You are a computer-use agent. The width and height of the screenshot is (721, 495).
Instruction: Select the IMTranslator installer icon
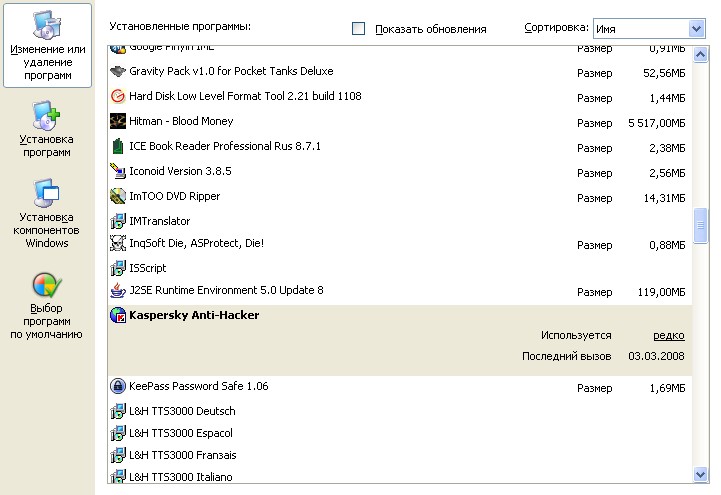(118, 221)
